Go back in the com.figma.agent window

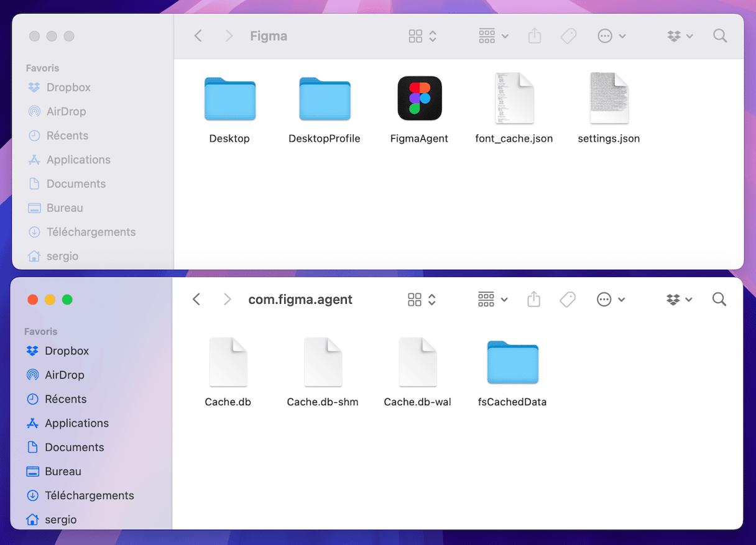196,300
